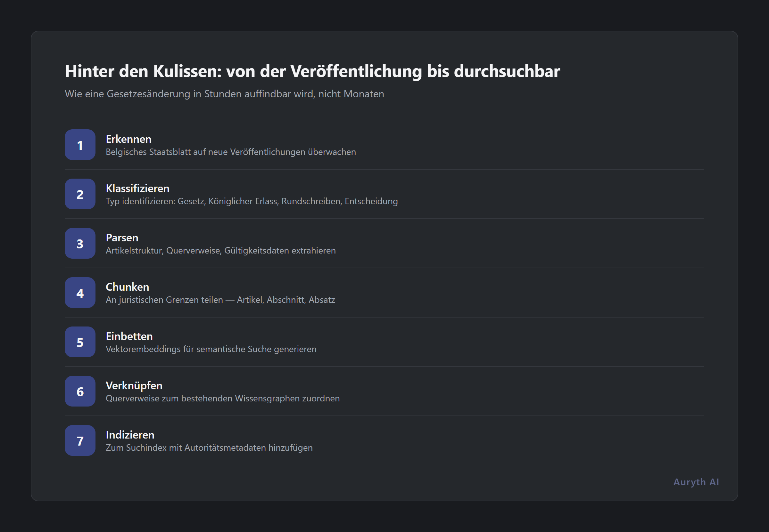Click the subtitle about Gesetzesänderung in Stunden
This screenshot has height=532, width=769.
[224, 94]
